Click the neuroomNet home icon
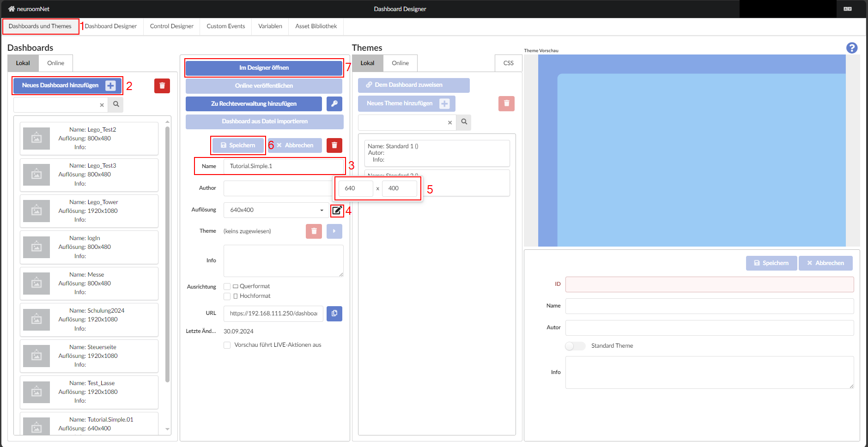 coord(12,9)
